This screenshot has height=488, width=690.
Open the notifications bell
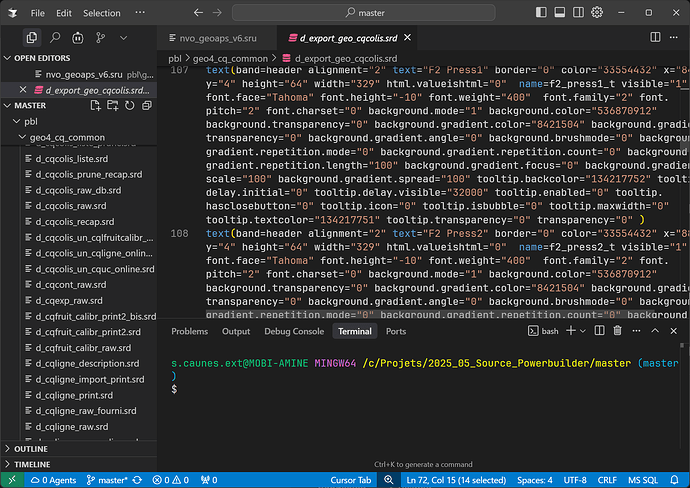pos(674,480)
